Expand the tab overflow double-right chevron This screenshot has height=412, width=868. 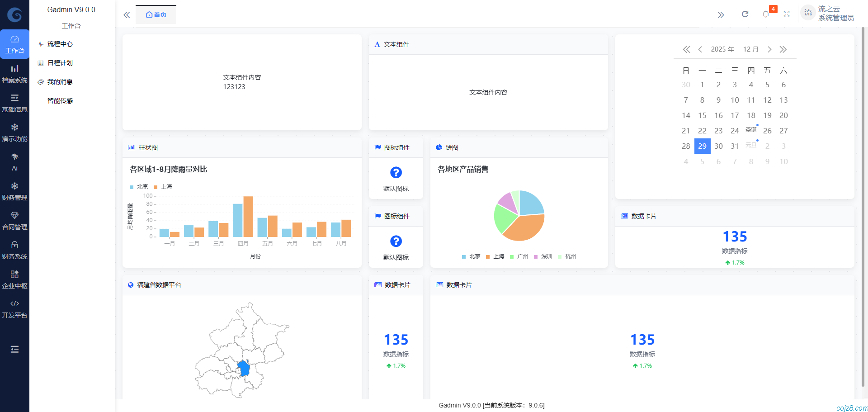pyautogui.click(x=721, y=14)
